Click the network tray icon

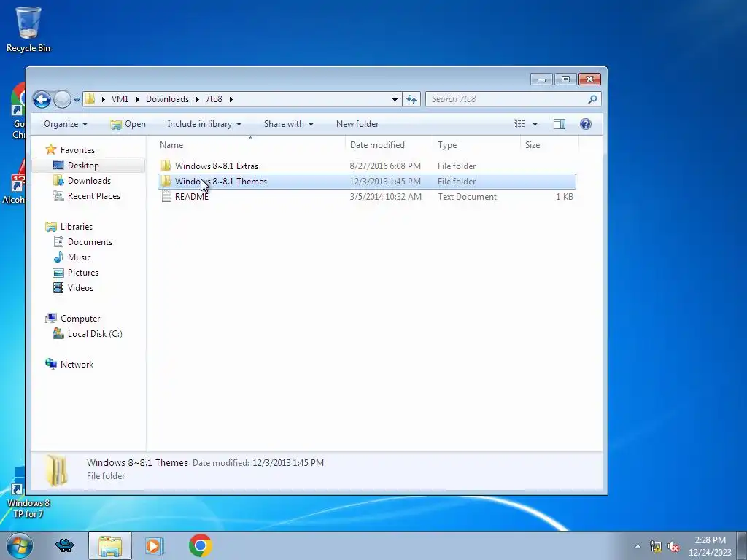click(656, 546)
